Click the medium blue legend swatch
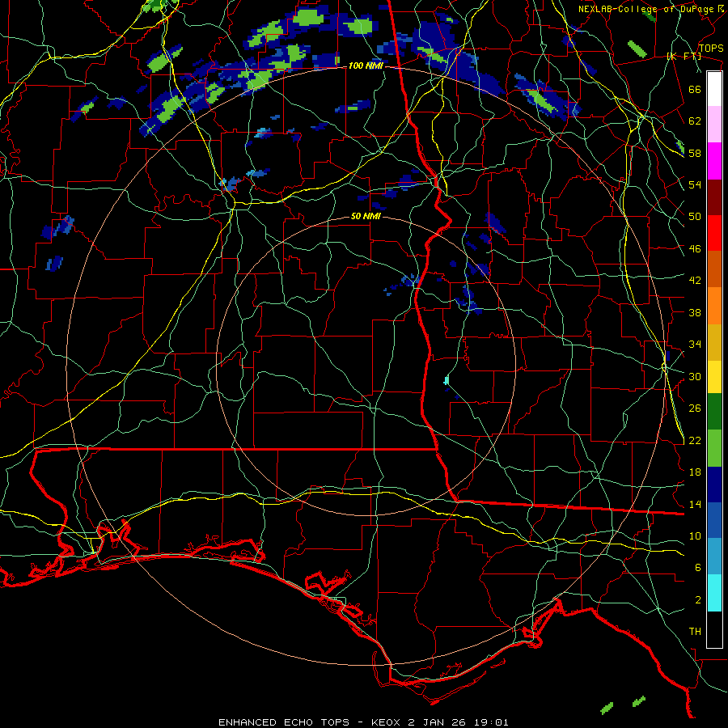 [x=714, y=520]
